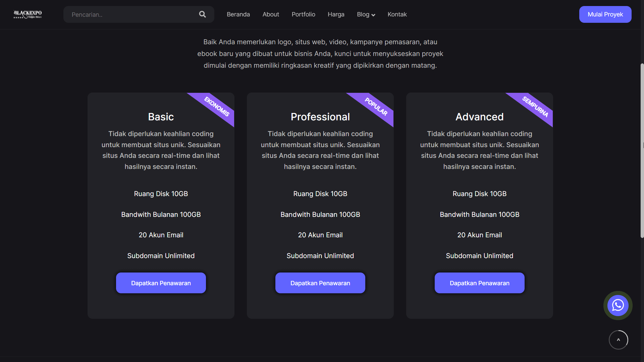Click the Professional plan title

[320, 117]
